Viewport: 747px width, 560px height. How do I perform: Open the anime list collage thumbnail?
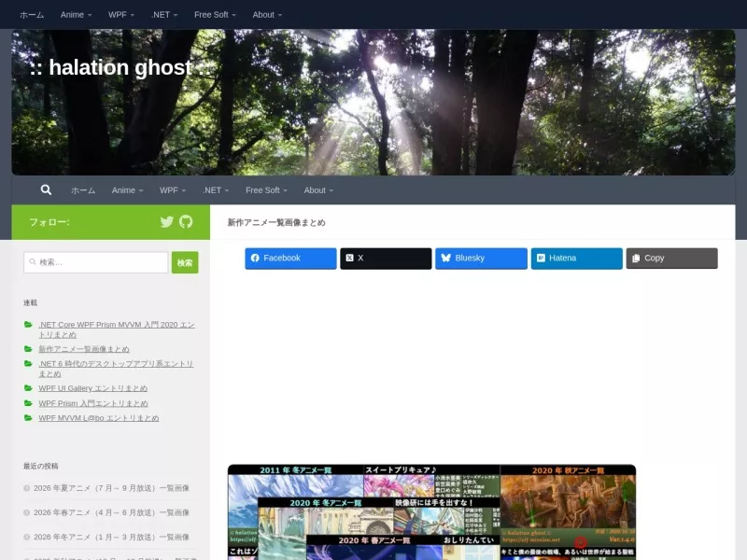pos(431,511)
